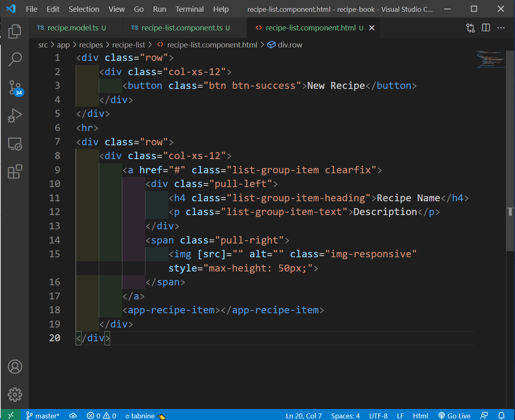Switch to recipe-list.component.ts tab
The image size is (515, 420).
(185, 28)
